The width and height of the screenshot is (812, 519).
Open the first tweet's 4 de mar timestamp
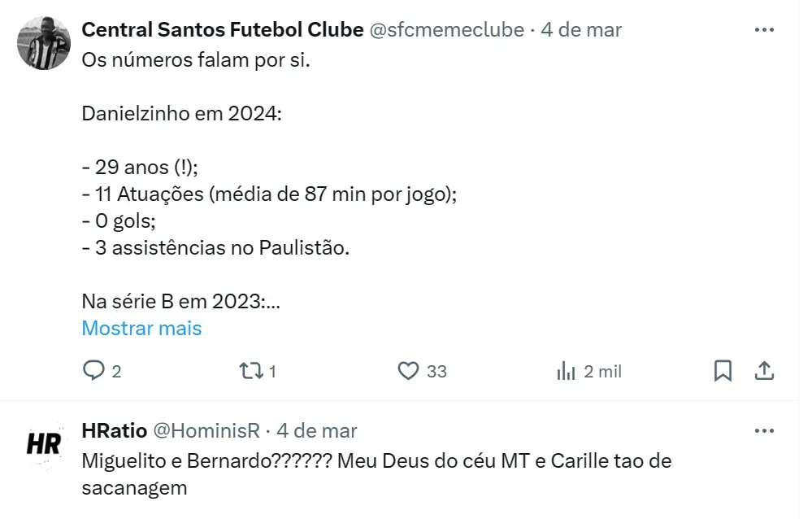point(580,30)
